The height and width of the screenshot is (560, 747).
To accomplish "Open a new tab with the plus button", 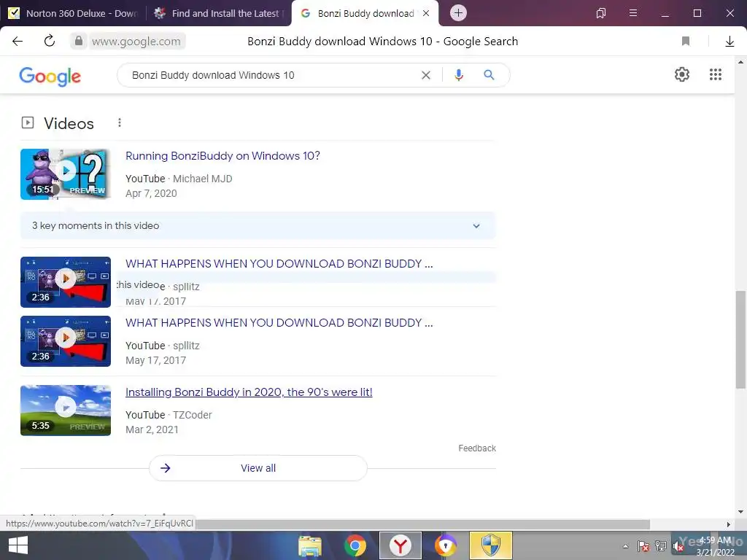I will [458, 13].
